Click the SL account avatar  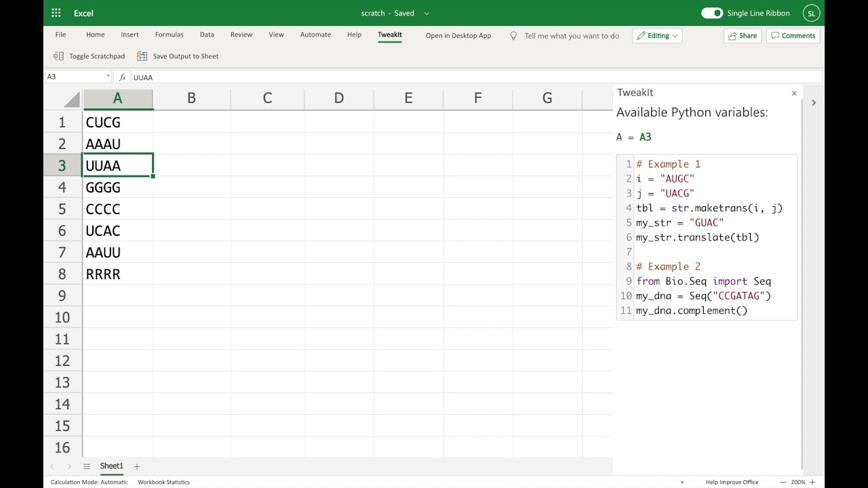(811, 13)
